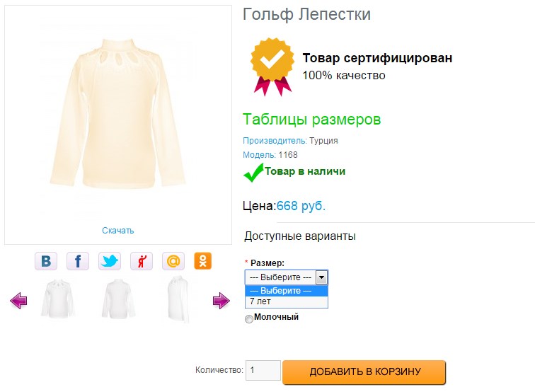Open Таблицы размеров size charts link
This screenshot has height=392, width=535.
pos(312,120)
